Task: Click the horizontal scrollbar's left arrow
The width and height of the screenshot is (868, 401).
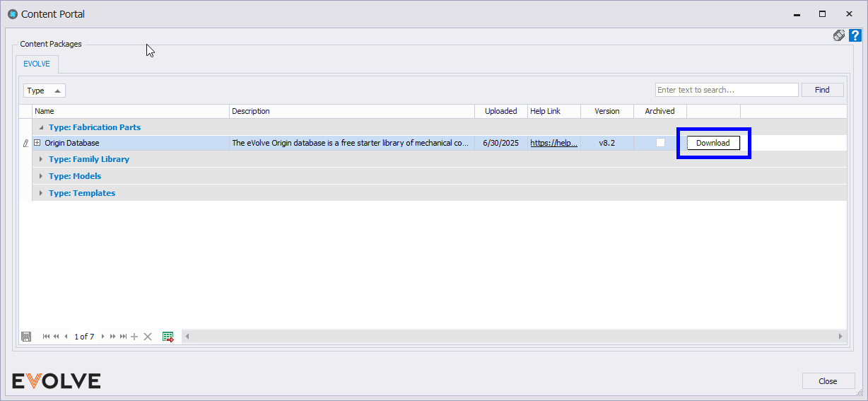Action: pyautogui.click(x=187, y=337)
